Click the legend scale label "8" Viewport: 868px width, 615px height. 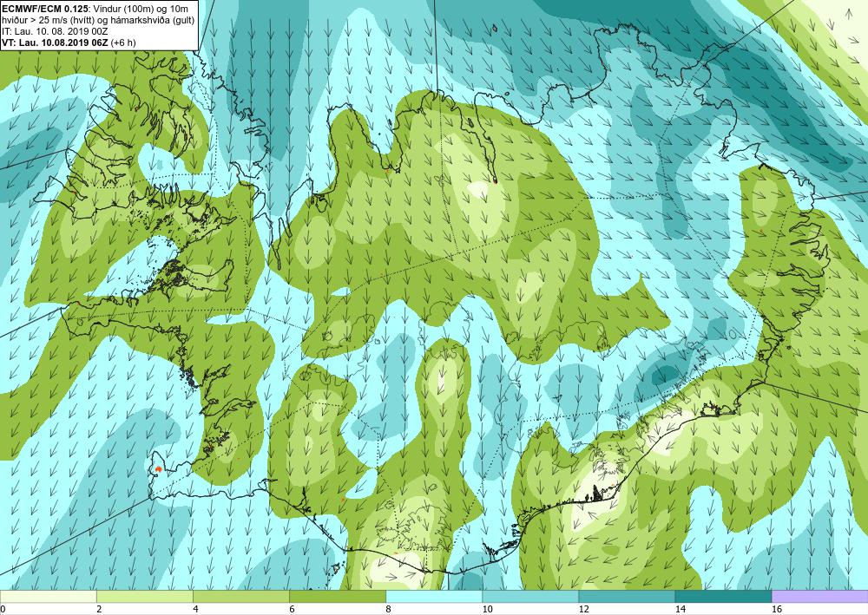click(389, 609)
